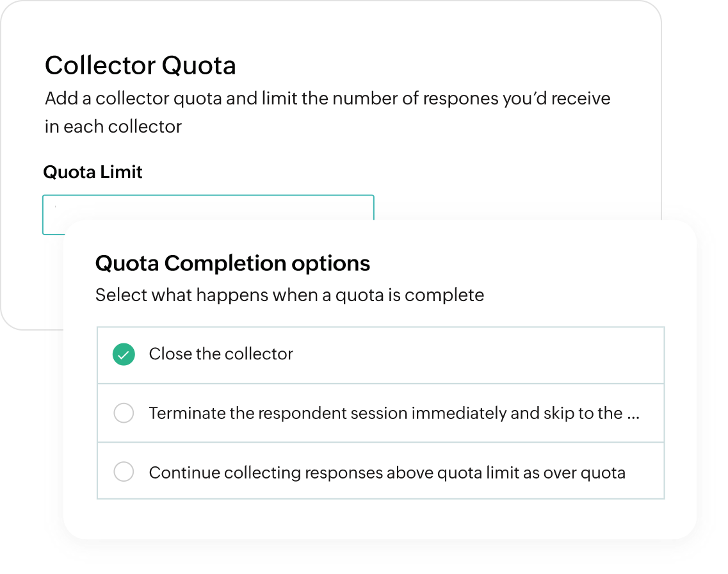Click 'Select what happens when a quota is complete'
728x574 pixels.
coord(289,295)
